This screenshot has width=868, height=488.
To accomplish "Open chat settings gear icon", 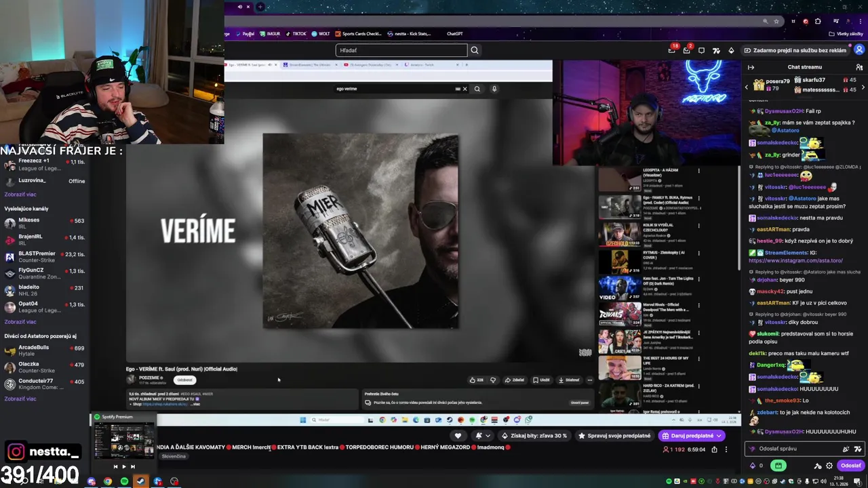I will click(829, 466).
